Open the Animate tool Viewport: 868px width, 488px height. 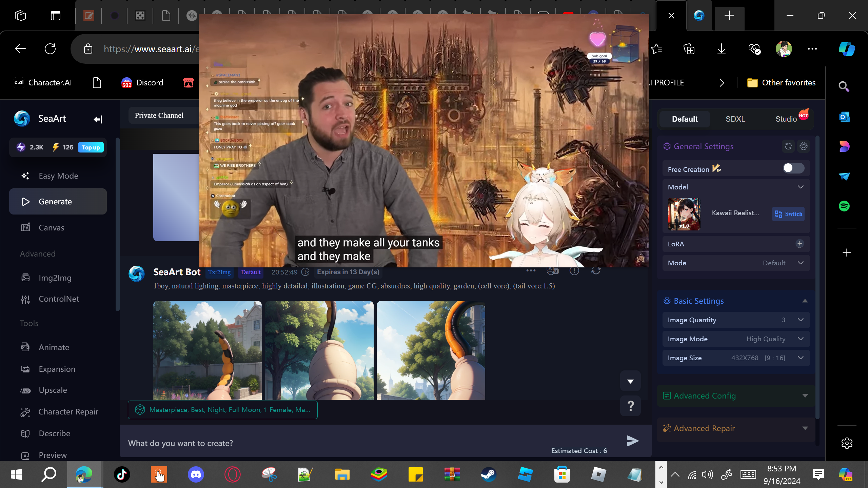click(x=58, y=347)
